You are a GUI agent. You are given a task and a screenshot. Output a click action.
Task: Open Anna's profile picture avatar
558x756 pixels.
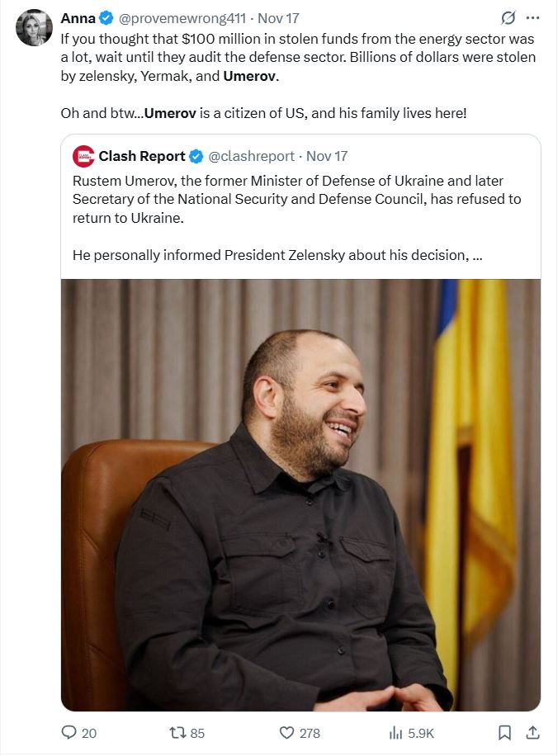34,28
